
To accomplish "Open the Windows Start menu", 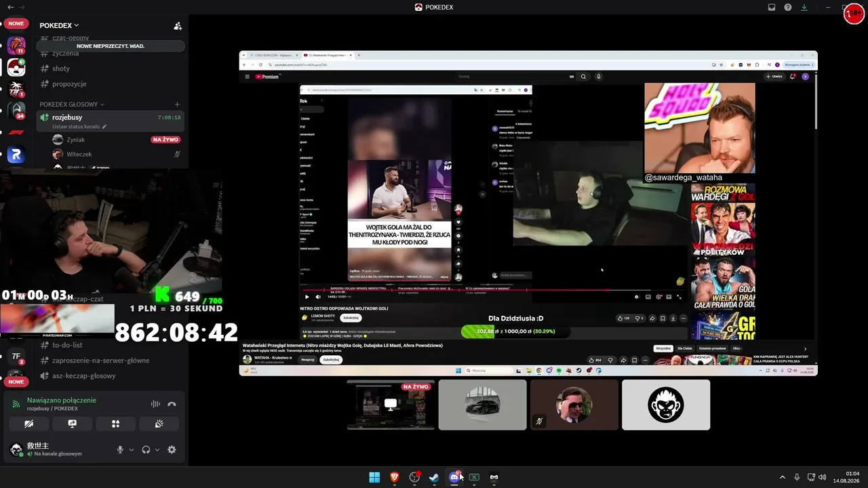I will (374, 477).
